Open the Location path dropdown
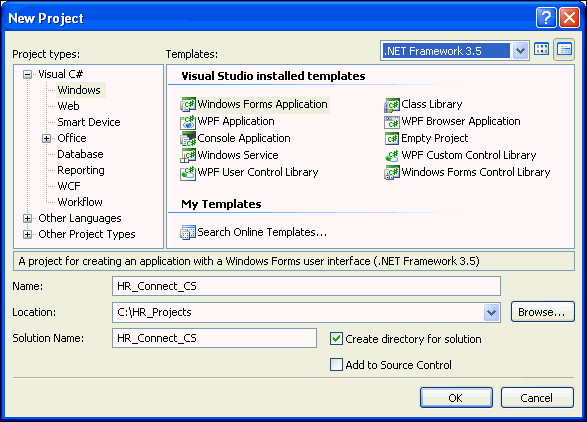587x422 pixels. [x=492, y=312]
